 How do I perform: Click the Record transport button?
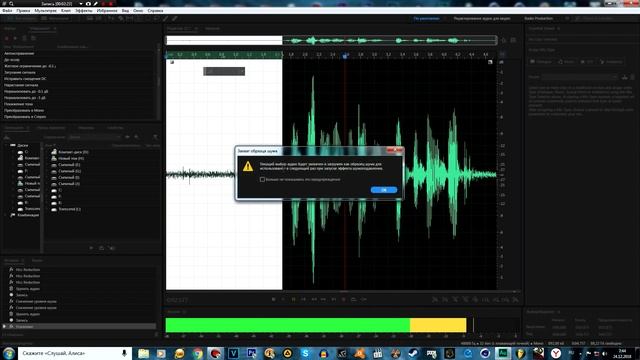tap(344, 299)
